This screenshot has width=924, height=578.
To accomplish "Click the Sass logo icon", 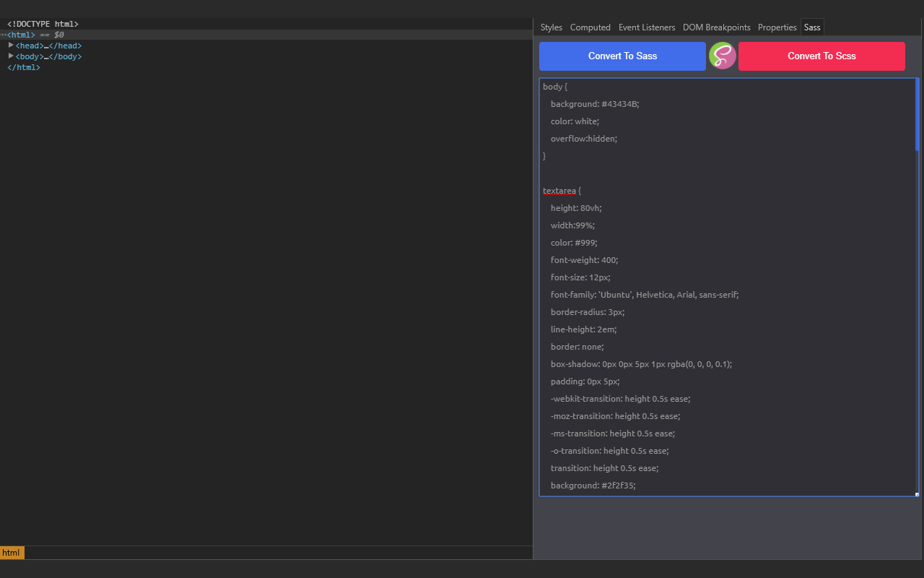I will (x=723, y=56).
